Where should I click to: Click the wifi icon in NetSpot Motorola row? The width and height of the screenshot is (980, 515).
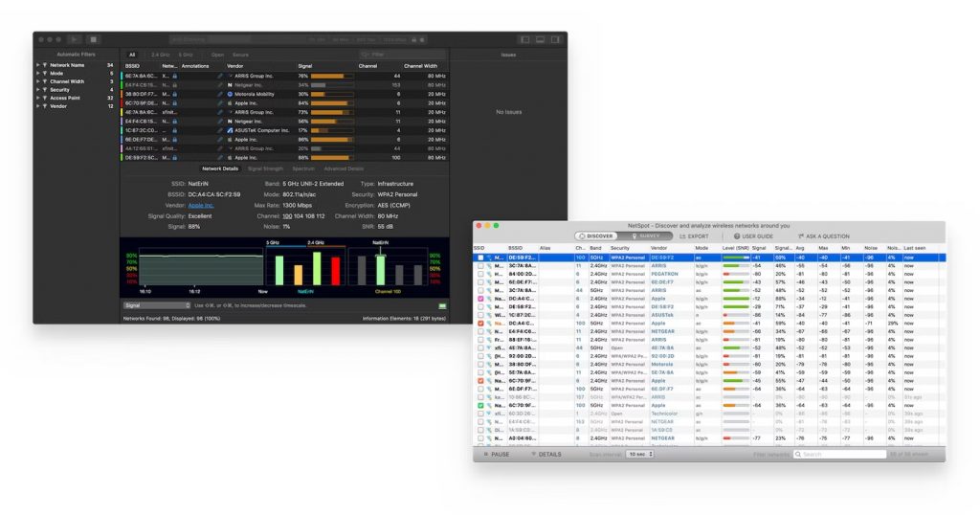[489, 365]
